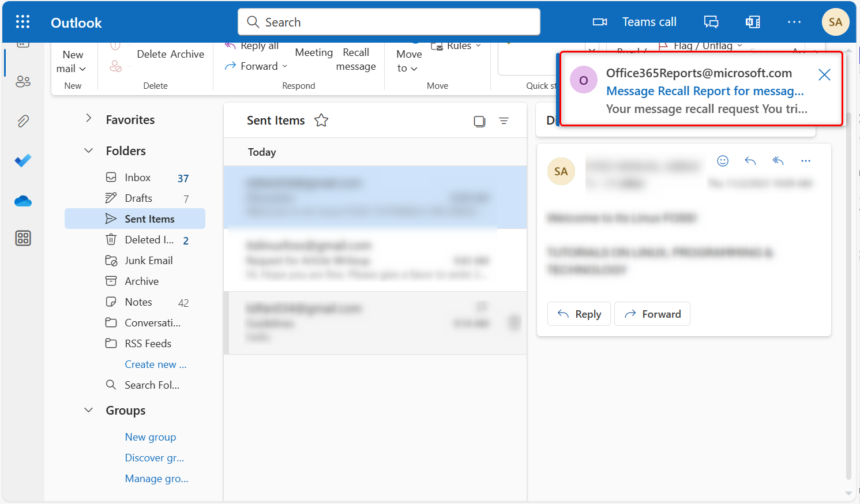The height and width of the screenshot is (504, 860).
Task: Click Recall message in the ribbon
Action: click(x=356, y=59)
